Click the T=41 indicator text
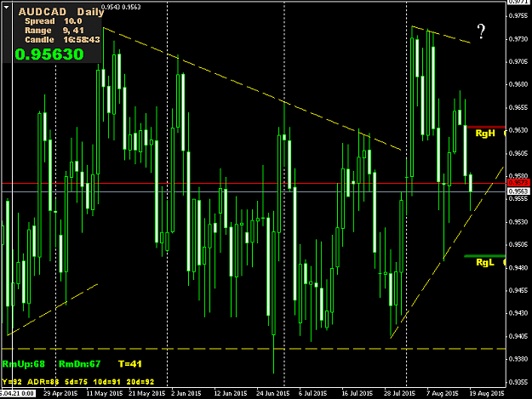Viewport: 532px width, 399px height. coord(130,364)
